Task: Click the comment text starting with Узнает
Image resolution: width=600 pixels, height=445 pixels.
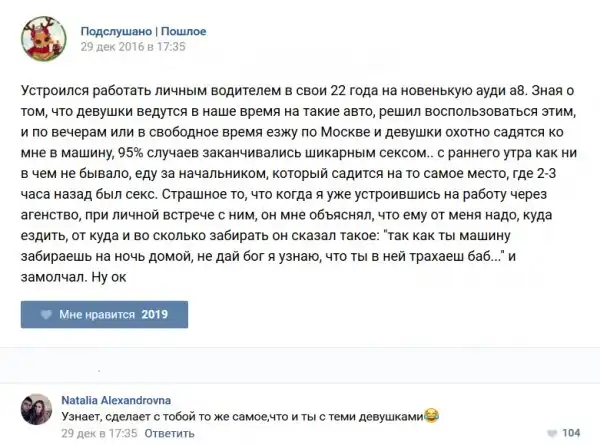Action: 240,414
